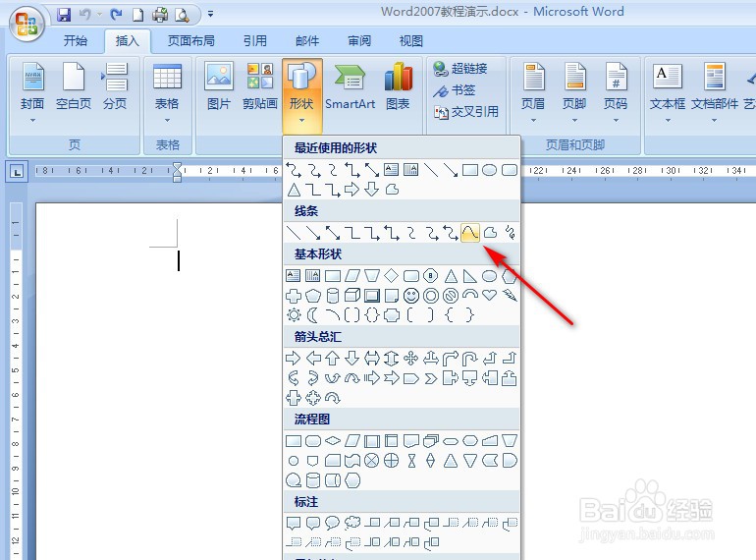Screen dimensions: 756x560
Task: Create a new document from Quick Access toolbar
Action: 137,15
